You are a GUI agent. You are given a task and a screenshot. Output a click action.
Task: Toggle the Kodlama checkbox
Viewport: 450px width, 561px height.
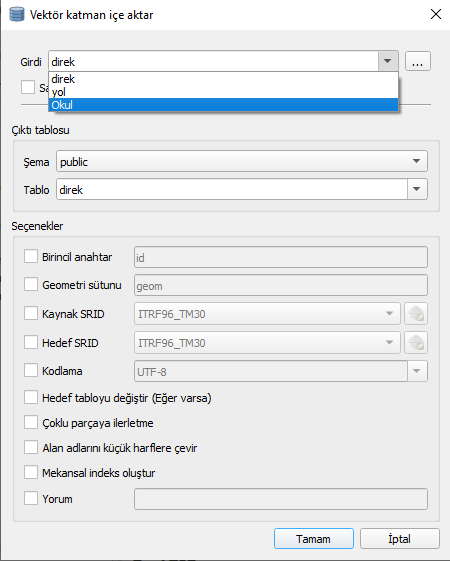[x=31, y=370]
